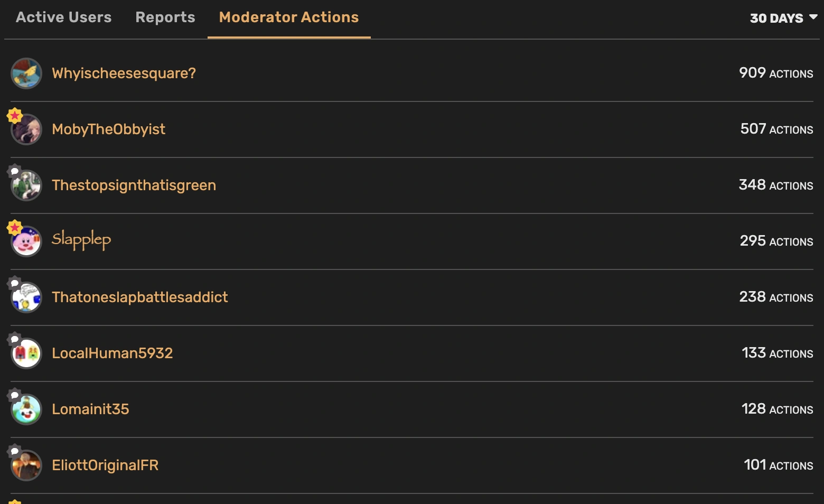Image resolution: width=824 pixels, height=504 pixels.
Task: Click Thatoneslapbattlesaddict avatar image
Action: point(26,297)
